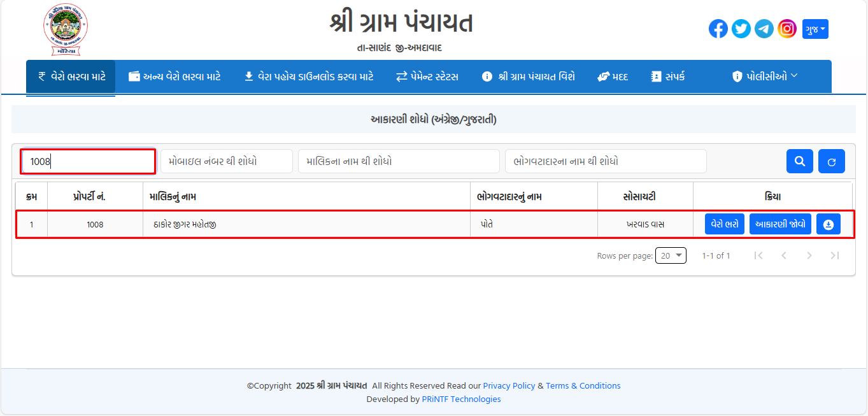
Task: Open the Rows per page dropdown
Action: (x=671, y=255)
